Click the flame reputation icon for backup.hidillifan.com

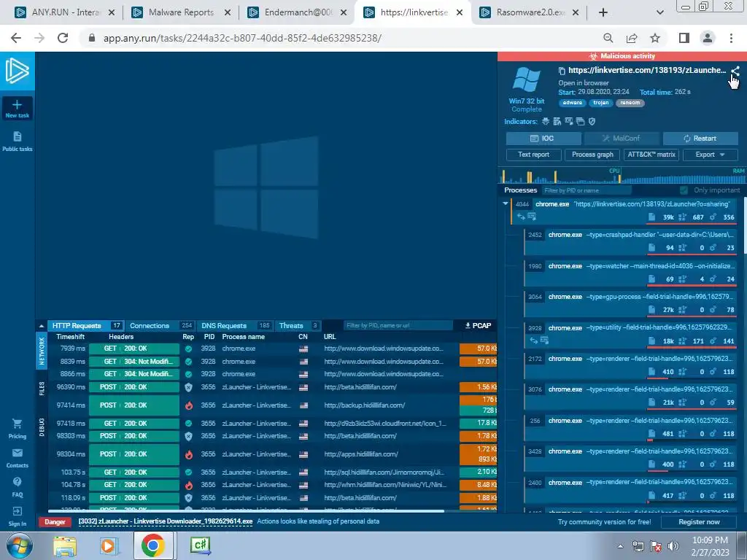189,405
